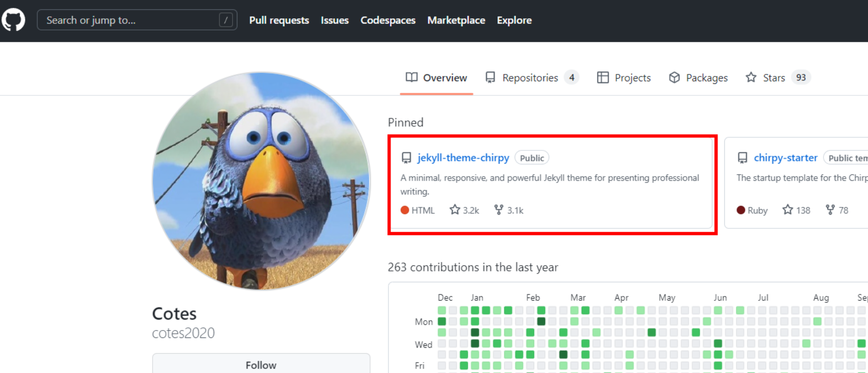Image resolution: width=868 pixels, height=373 pixels.
Task: Click the Wed row label in contribution graph
Action: click(424, 345)
